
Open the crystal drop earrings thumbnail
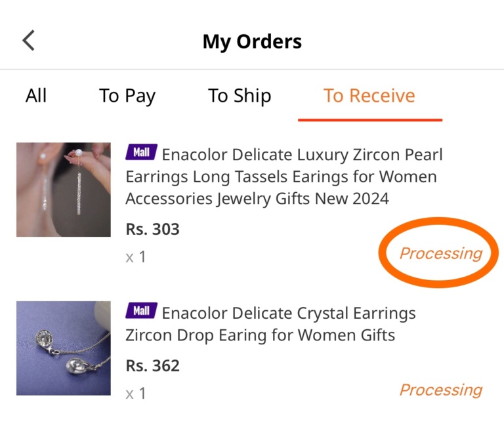64,348
